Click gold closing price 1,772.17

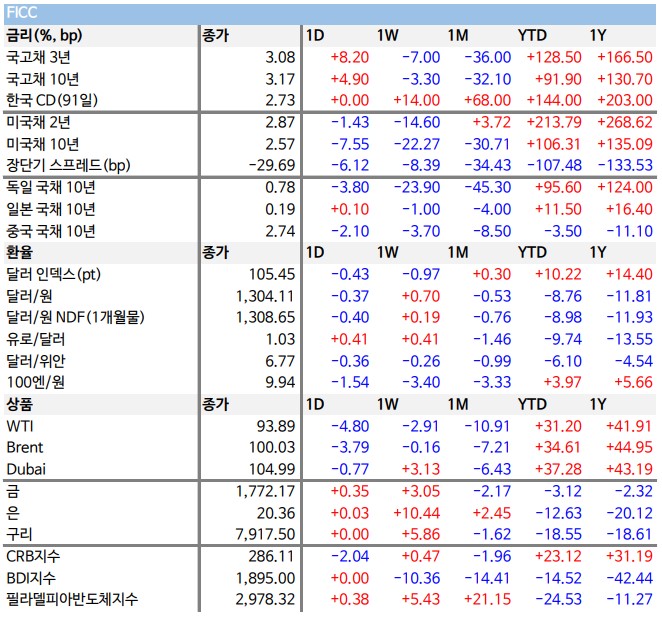click(265, 491)
